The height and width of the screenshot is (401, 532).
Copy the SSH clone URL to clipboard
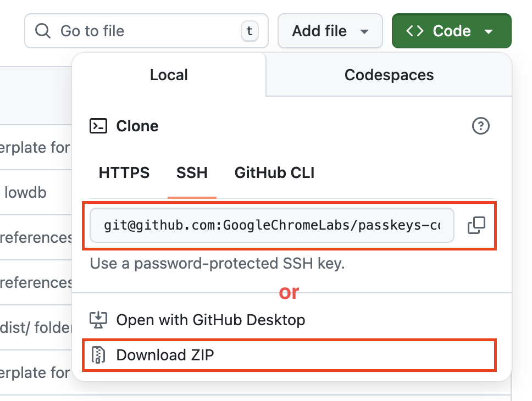pos(476,225)
